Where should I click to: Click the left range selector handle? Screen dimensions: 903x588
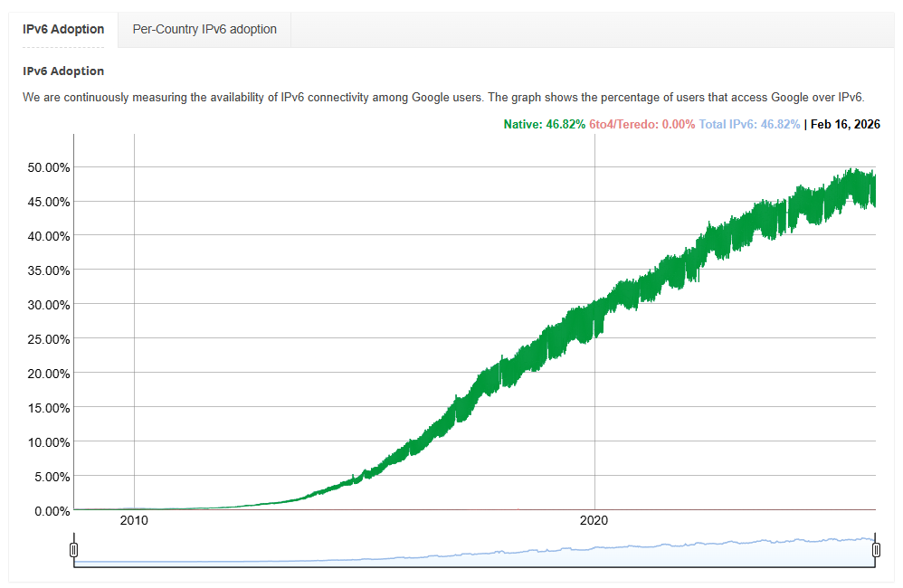pos(74,549)
